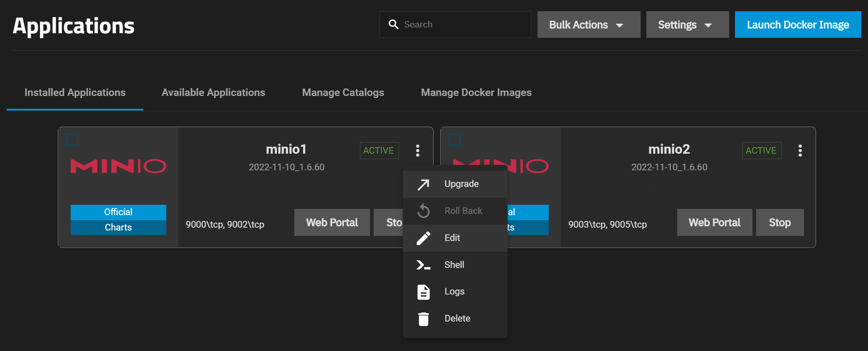Click the Upgrade arrow icon

coord(423,184)
